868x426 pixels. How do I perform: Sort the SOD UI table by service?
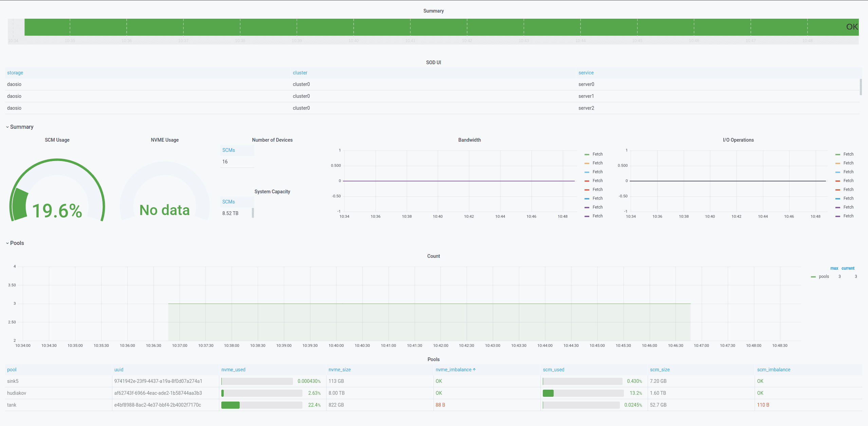(x=586, y=72)
